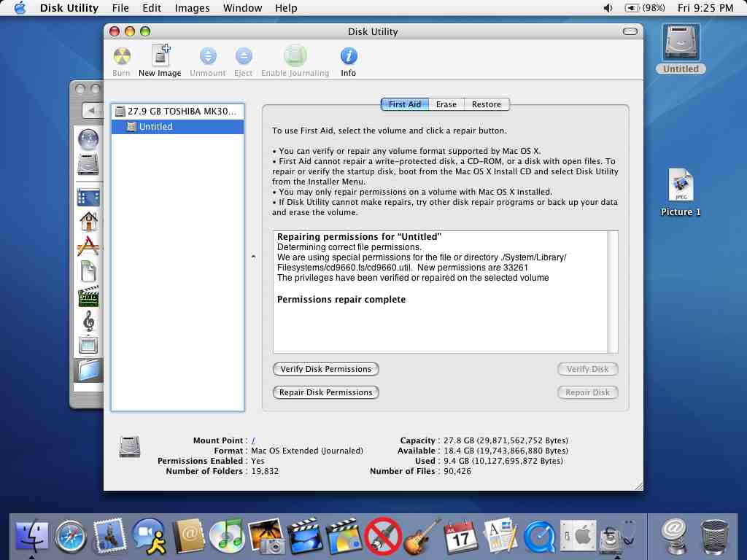
Task: Click the @ spring web link in the Dock
Action: coord(675,537)
